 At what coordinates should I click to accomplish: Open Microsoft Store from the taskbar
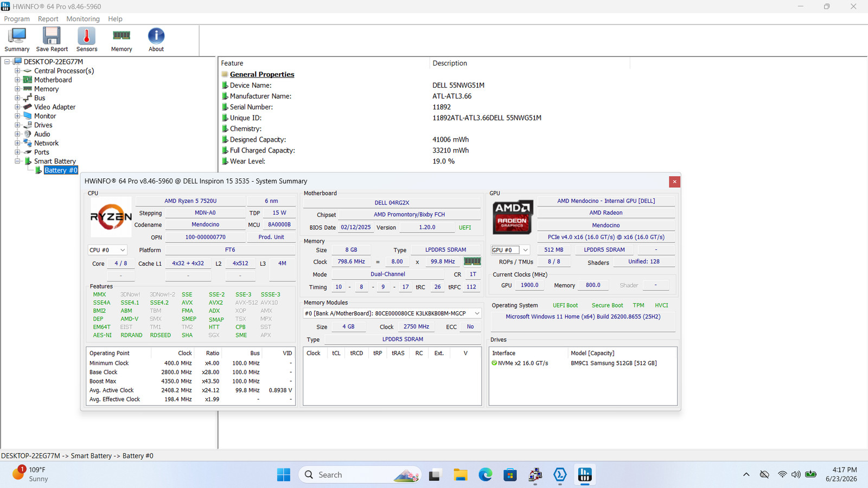pyautogui.click(x=510, y=475)
